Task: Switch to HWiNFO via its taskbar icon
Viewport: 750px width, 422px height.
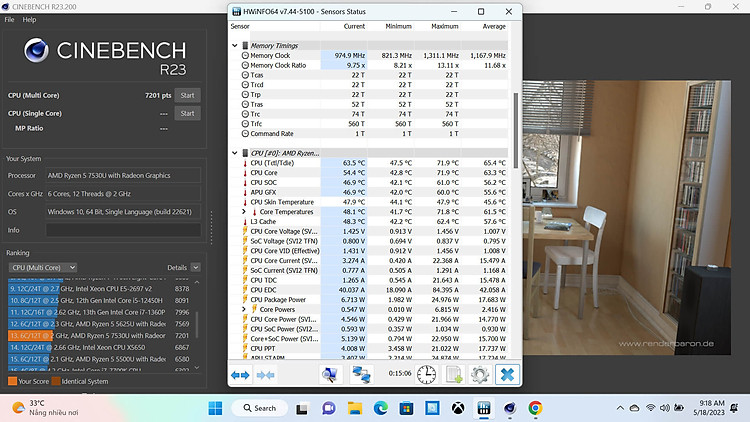Action: (x=484, y=408)
